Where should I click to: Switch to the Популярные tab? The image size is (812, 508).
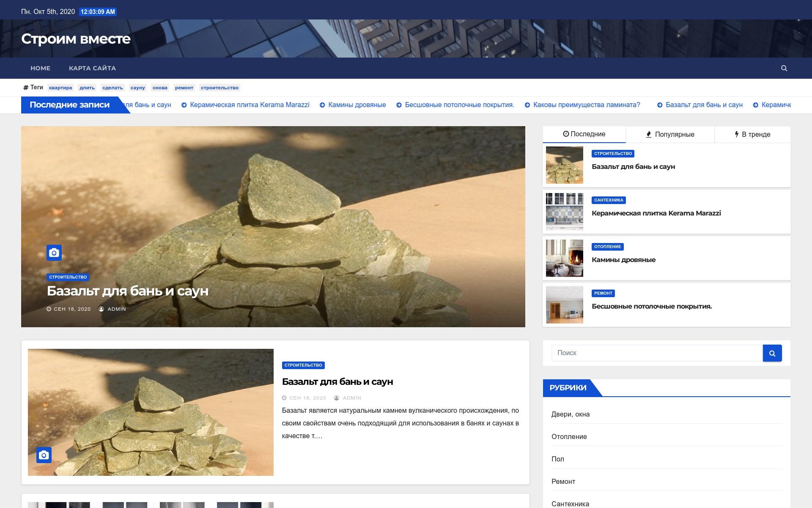point(670,134)
